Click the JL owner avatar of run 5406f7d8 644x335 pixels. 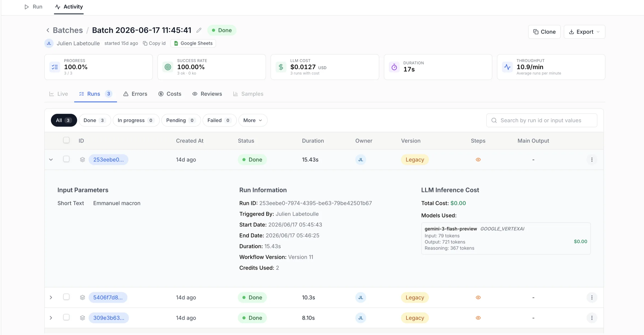[361, 297]
